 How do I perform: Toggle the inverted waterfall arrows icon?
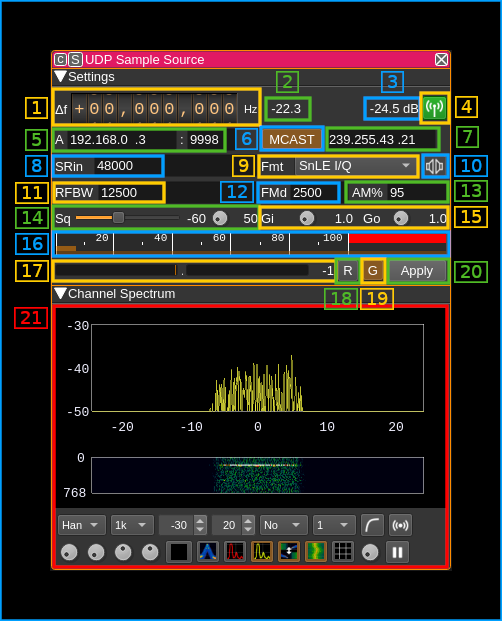(289, 552)
